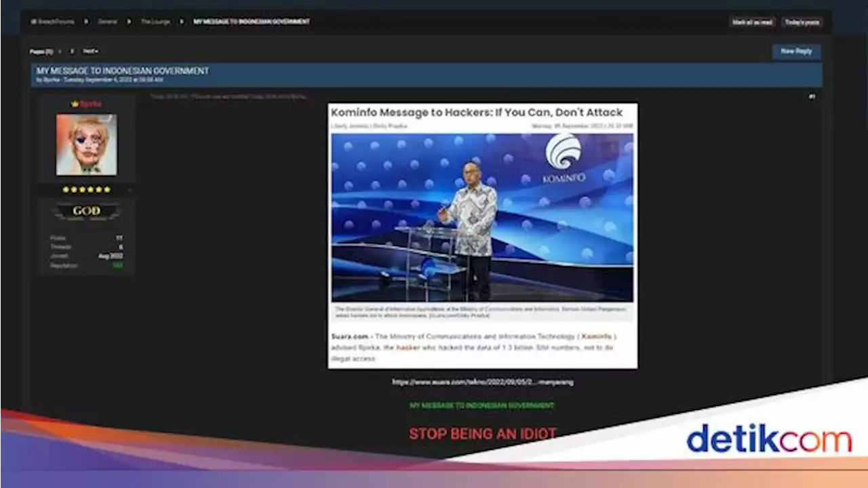868x488 pixels.
Task: Open the green Reputation score
Action: (118, 266)
